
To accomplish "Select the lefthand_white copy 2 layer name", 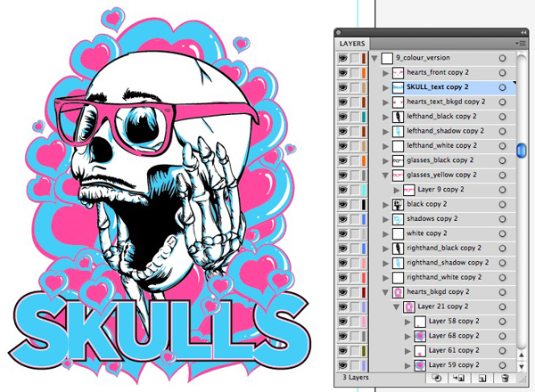I will 441,145.
